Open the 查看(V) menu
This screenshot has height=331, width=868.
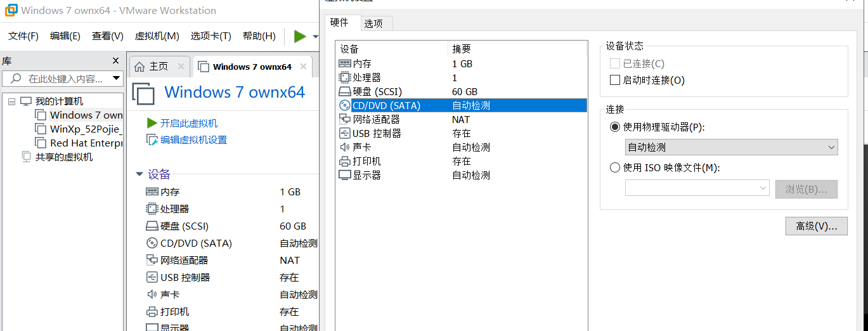[x=108, y=36]
